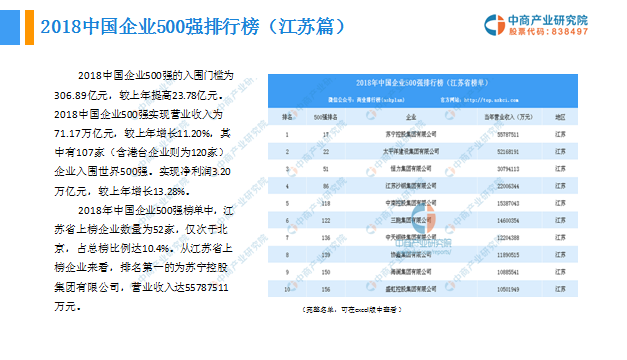Click the slide title 2018中国企业500强排行榜（江苏篇）

[x=192, y=27]
